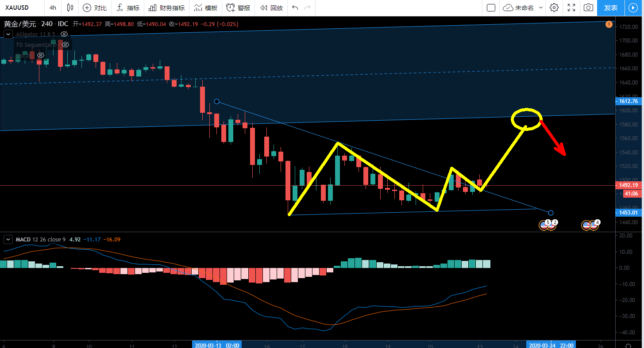Select trendline endpoint circle near 1453.01 level

click(x=551, y=213)
